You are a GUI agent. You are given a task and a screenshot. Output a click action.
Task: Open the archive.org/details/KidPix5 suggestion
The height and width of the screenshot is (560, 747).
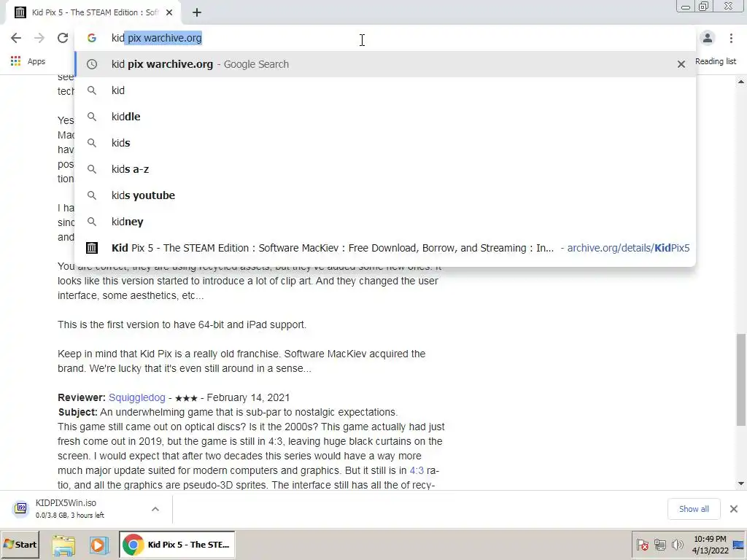[x=385, y=248]
